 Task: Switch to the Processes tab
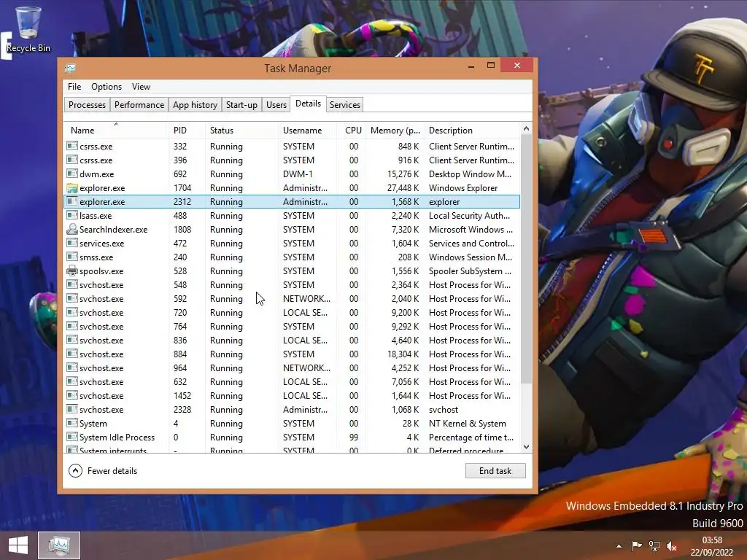tap(88, 105)
